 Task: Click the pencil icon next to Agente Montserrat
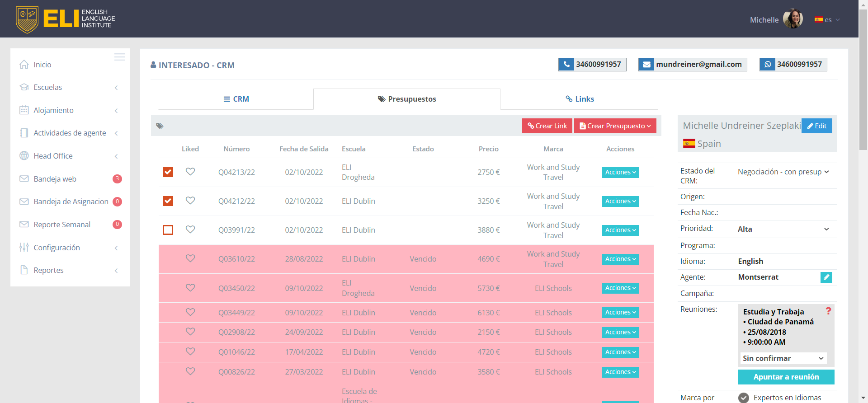point(826,277)
